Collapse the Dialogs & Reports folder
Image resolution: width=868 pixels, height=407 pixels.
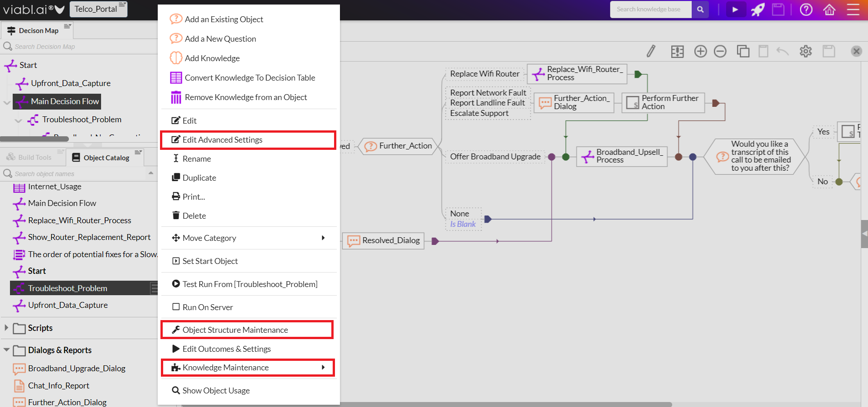tap(6, 350)
